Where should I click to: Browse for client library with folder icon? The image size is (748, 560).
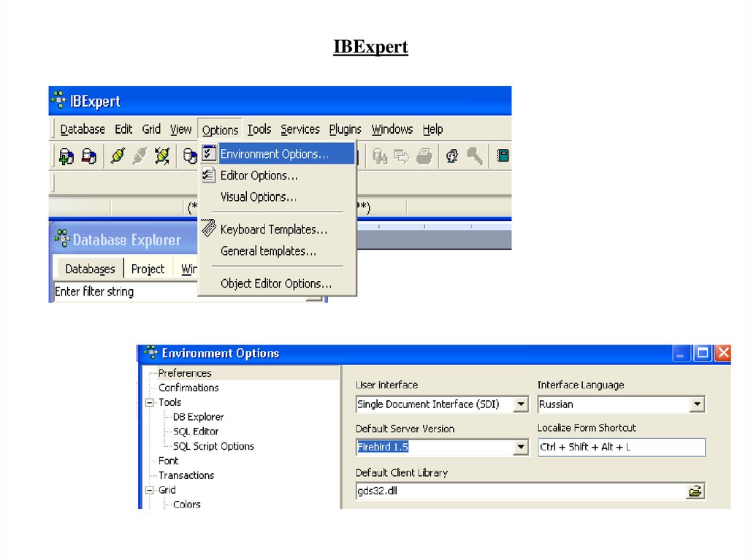(695, 491)
